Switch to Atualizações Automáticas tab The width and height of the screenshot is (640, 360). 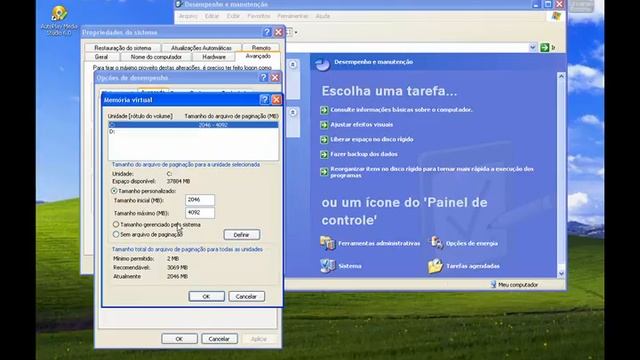pyautogui.click(x=201, y=48)
